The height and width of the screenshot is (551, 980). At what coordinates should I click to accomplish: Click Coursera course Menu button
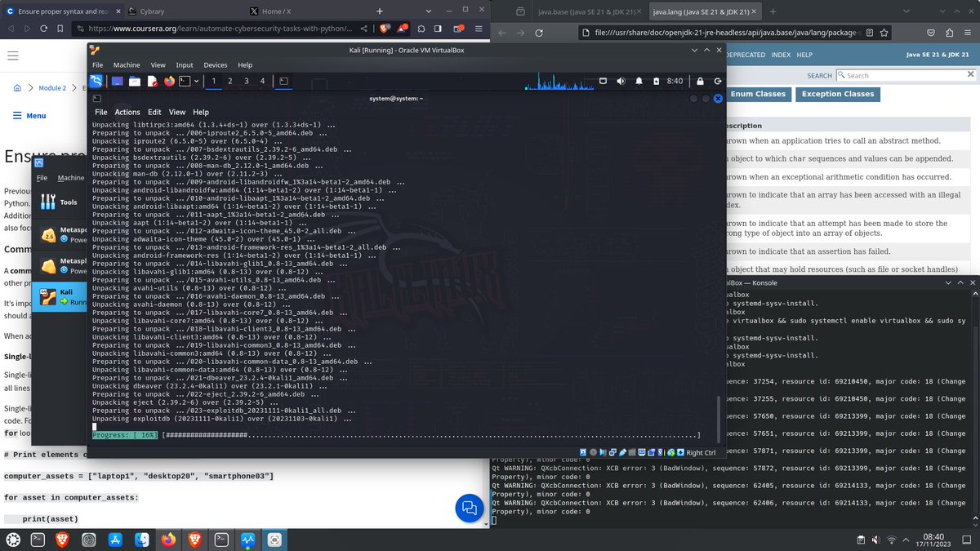click(x=29, y=116)
